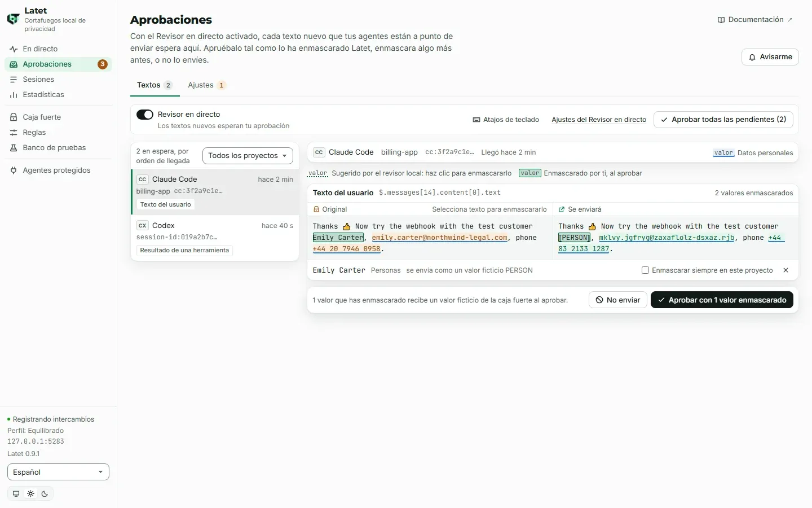Dismiss the Emily Carter masked value
Screen dimensions: 812x508
785,270
